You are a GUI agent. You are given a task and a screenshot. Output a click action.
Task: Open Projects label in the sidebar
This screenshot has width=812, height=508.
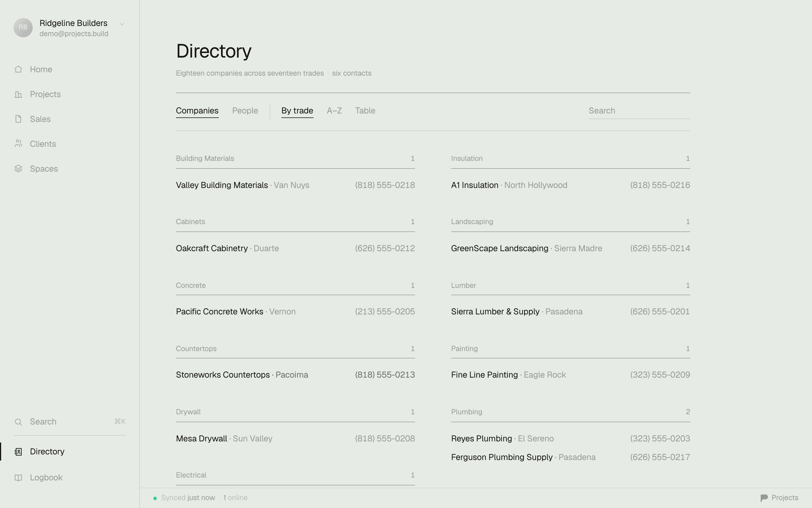(45, 94)
